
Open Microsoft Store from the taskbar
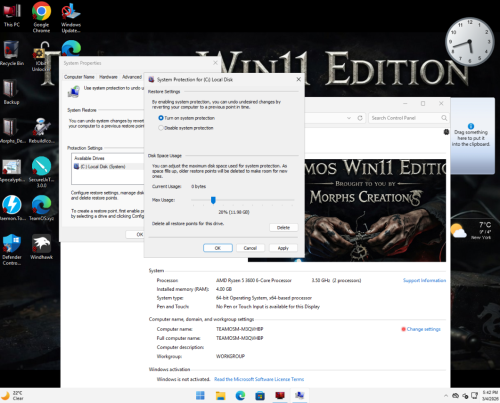pyautogui.click(x=260, y=395)
